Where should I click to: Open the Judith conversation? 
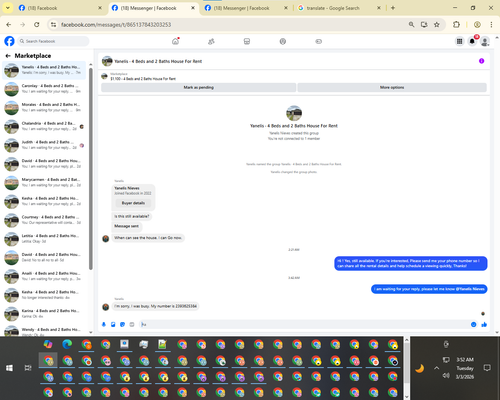pos(44,145)
